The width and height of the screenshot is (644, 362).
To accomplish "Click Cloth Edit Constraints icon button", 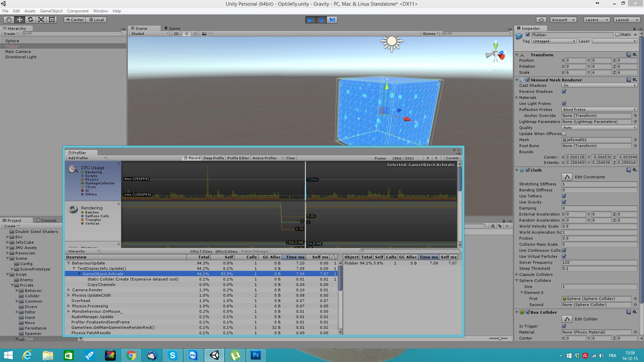I will coord(567,177).
